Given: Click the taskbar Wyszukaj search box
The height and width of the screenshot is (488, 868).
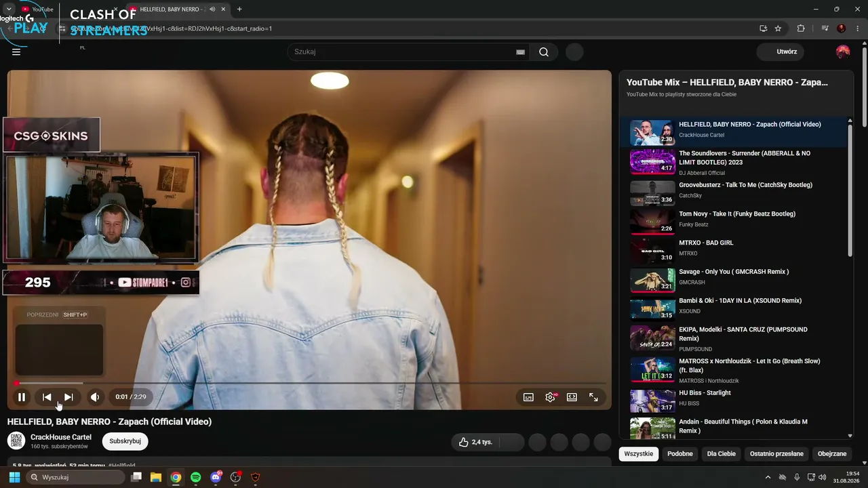Looking at the screenshot, I should tap(75, 477).
